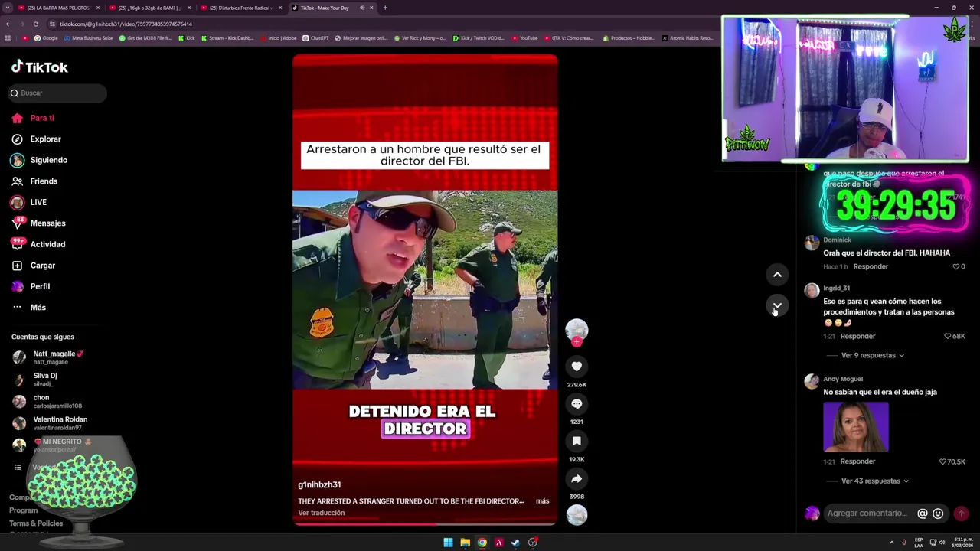Open the tab search dropdown arrow
Image resolution: width=980 pixels, height=551 pixels.
(7, 8)
